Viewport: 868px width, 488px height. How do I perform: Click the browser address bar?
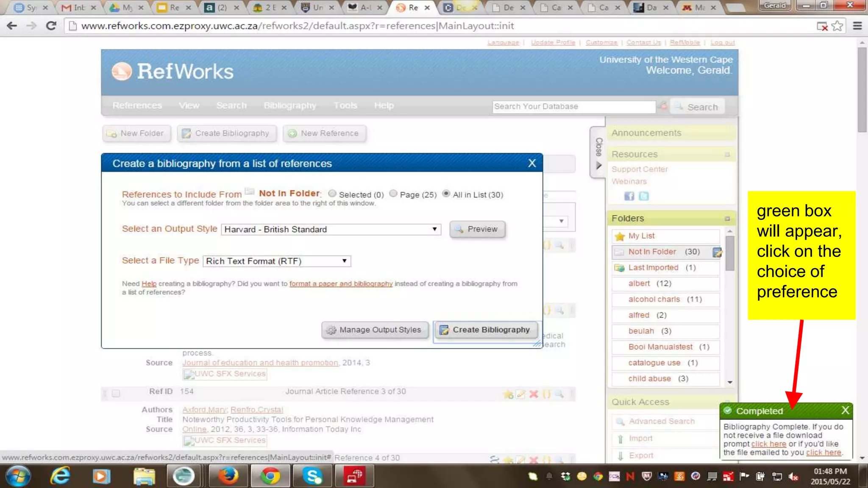pos(441,26)
